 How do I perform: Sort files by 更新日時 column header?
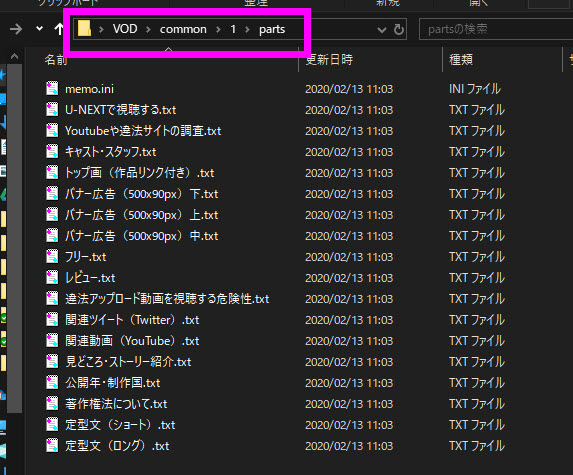(329, 59)
